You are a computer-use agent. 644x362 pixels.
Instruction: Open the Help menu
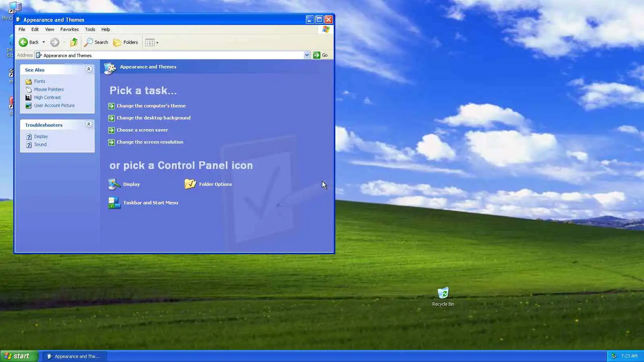pos(105,29)
